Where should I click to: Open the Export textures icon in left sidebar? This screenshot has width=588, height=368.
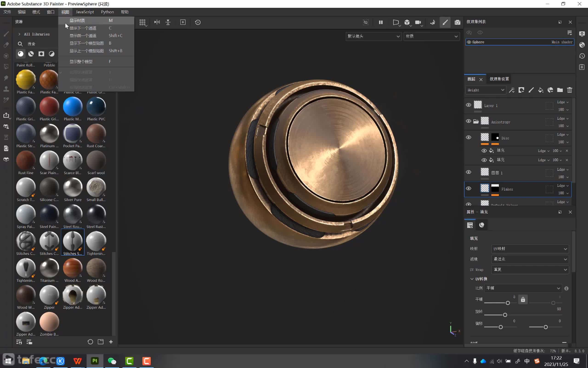[x=6, y=115]
